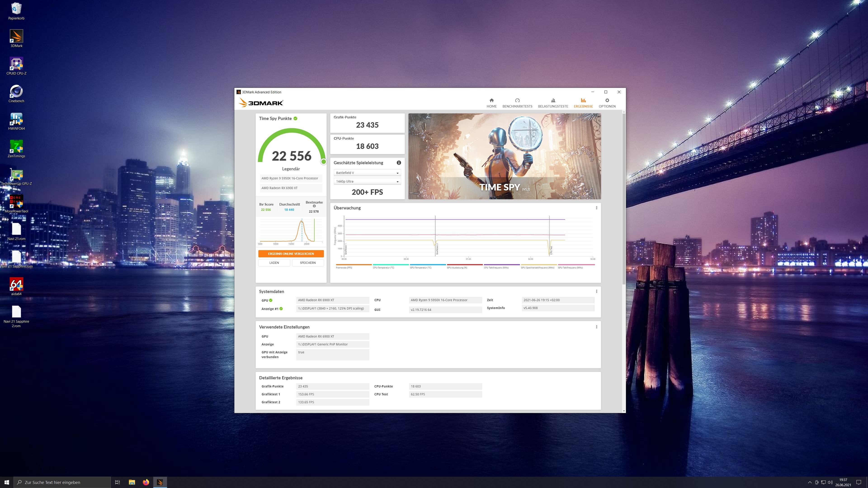Select Navi 21 Sapphire.rom file
The width and height of the screenshot is (868, 488).
tap(16, 260)
